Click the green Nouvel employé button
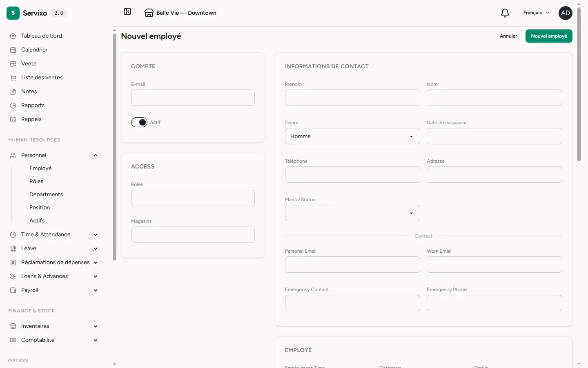This screenshot has height=368, width=588. (x=549, y=36)
